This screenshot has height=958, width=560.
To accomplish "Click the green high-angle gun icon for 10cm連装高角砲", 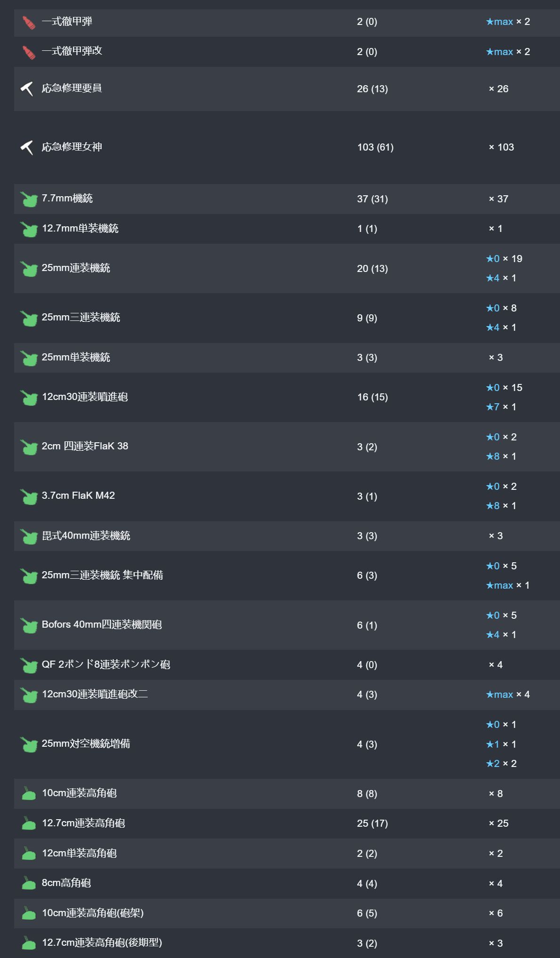I will tap(29, 794).
